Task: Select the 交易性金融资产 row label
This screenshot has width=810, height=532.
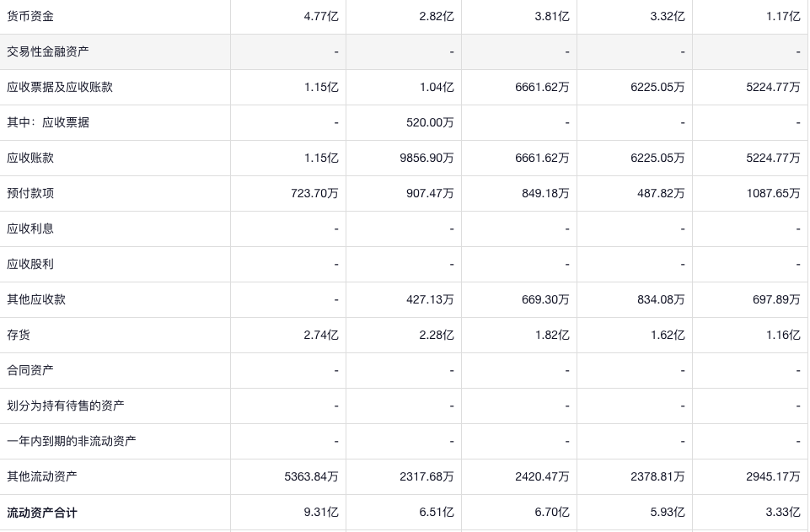Action: coord(48,51)
